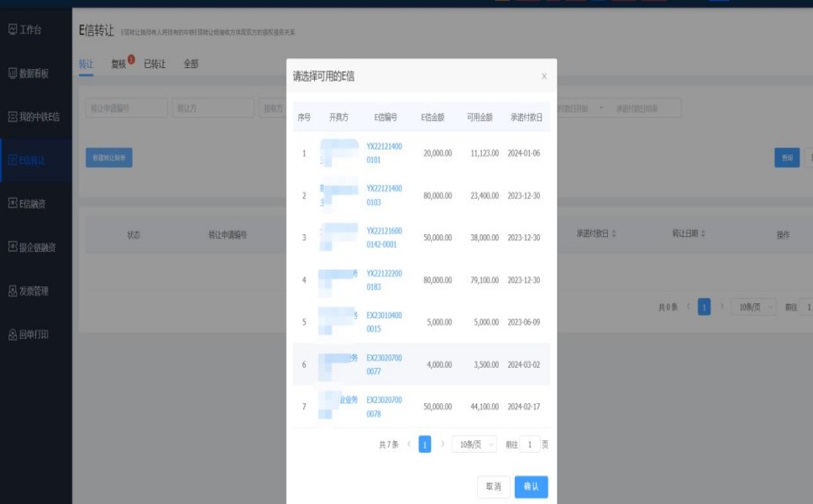
Task: Open E信 link YX221214000101
Action: (x=385, y=153)
